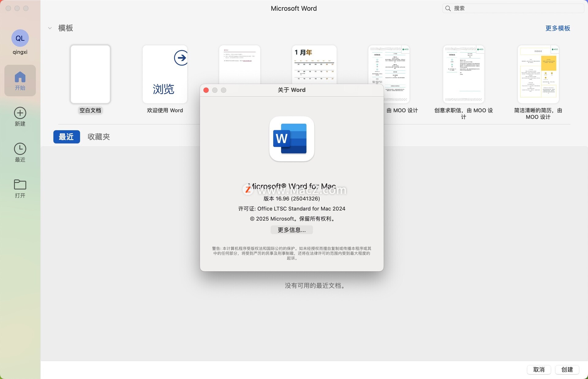Click the QL account avatar

point(20,38)
